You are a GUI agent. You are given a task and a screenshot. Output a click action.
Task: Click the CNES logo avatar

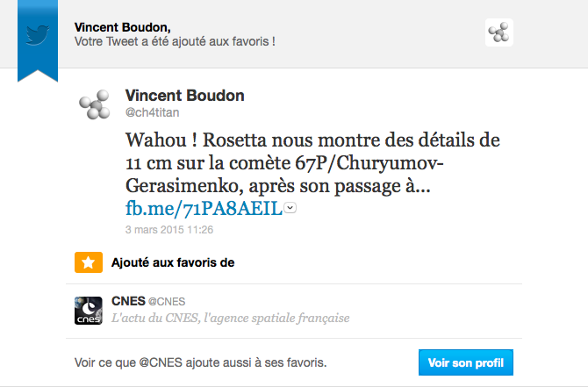click(x=89, y=310)
